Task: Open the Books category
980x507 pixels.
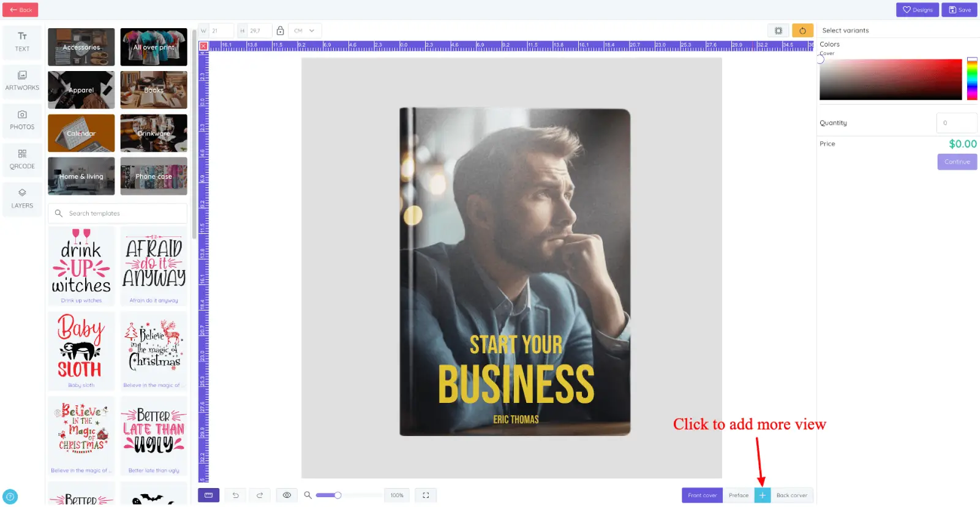Action: [154, 90]
